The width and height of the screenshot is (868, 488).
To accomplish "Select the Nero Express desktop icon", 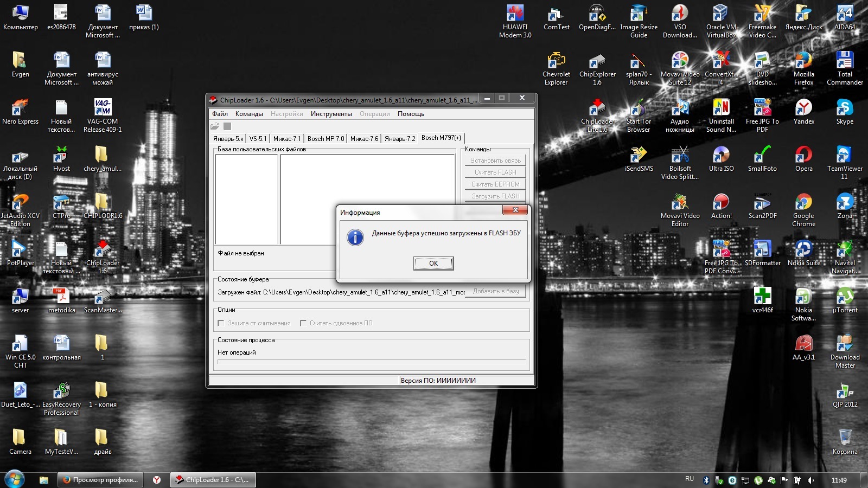I will pyautogui.click(x=21, y=112).
